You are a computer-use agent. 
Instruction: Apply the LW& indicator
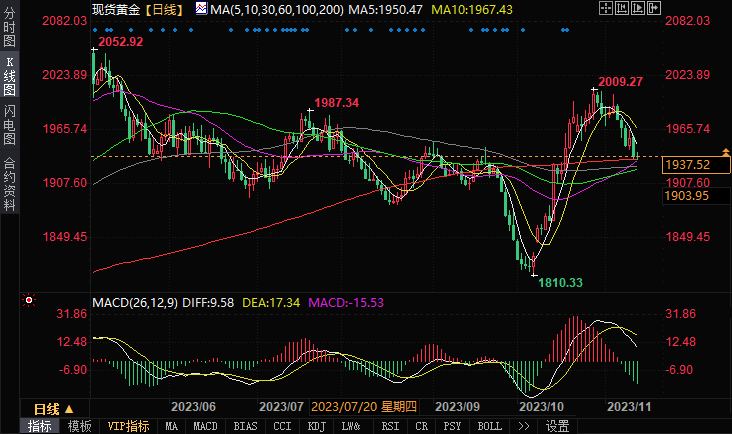(351, 426)
